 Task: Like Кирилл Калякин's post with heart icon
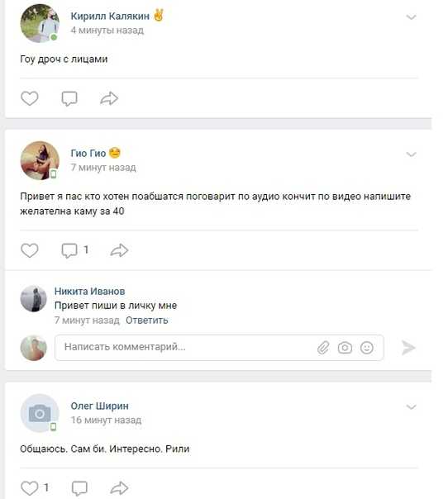point(30,98)
